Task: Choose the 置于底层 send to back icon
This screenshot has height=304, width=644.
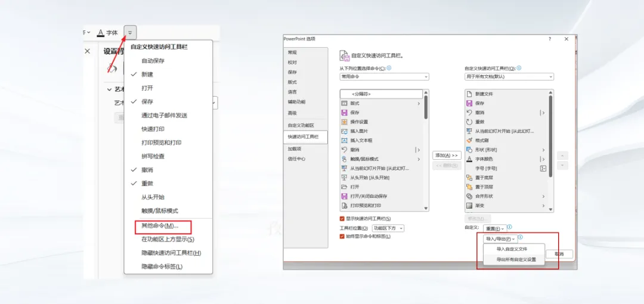Action: [x=469, y=178]
